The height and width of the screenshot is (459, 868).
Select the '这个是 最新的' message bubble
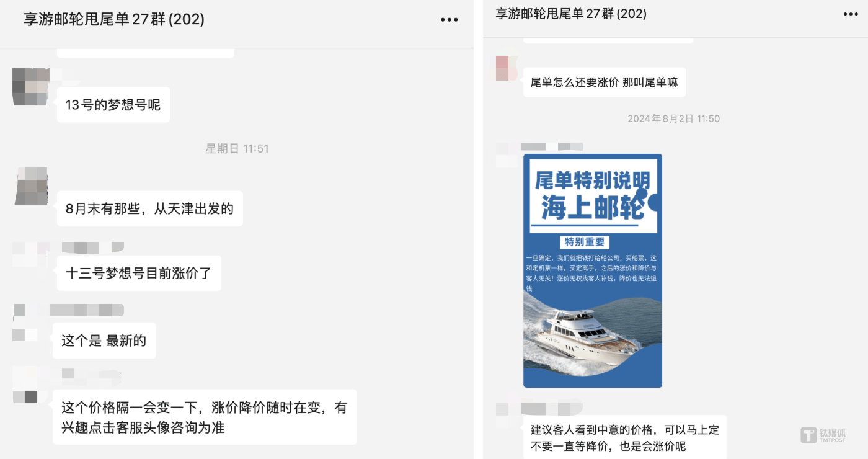[104, 340]
